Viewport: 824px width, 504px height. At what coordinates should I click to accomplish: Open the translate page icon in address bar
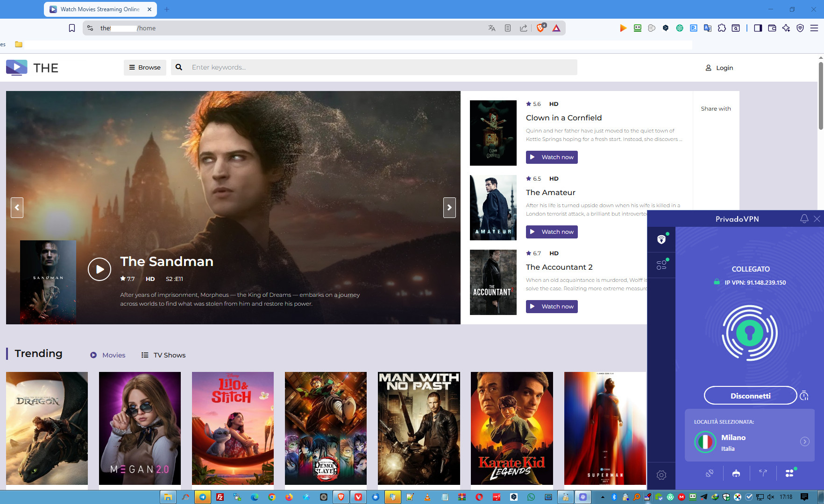click(x=492, y=28)
